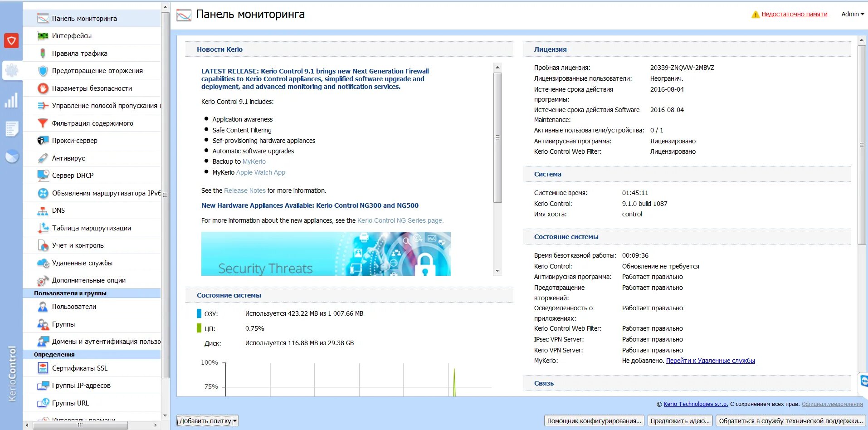Screen dimensions: 868x430
Task: Click the LATEST RELEASE Kerio Control 9.1 headline
Action: [315, 79]
